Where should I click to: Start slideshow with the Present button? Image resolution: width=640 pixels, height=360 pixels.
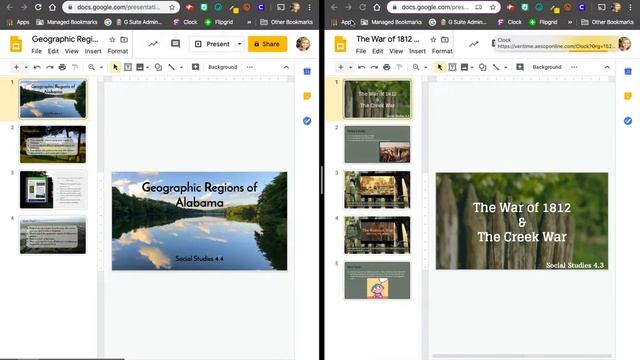212,44
